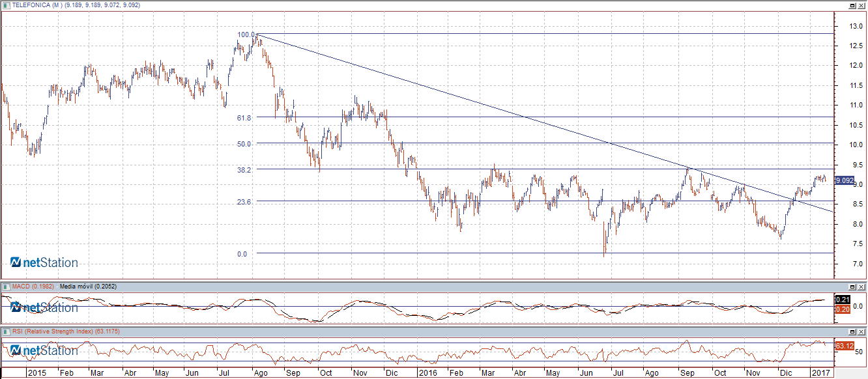Click the 0.20 signal value tag
Image resolution: width=868 pixels, height=379 pixels.
pos(843,309)
